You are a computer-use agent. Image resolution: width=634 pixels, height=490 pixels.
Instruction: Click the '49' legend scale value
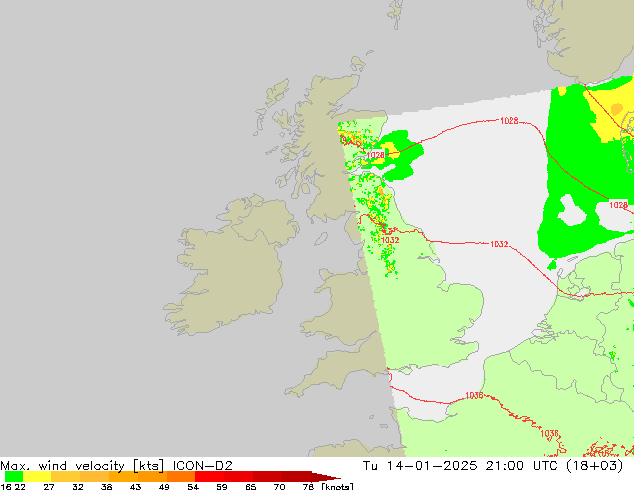164,486
